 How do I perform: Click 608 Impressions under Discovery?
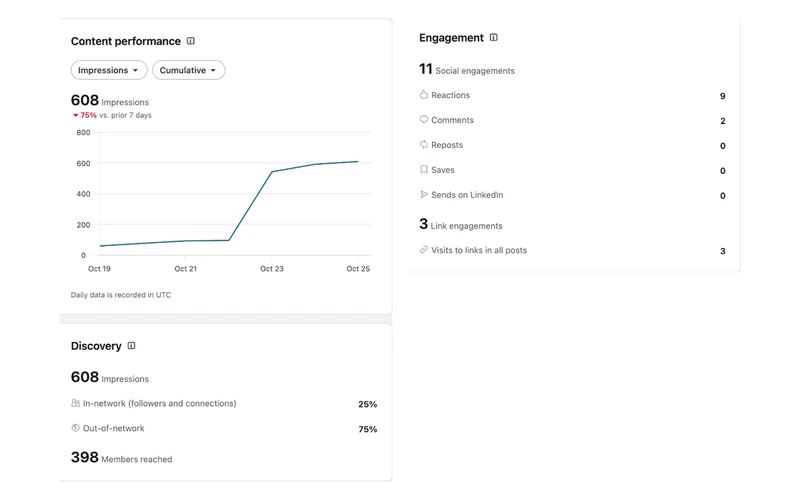(x=110, y=377)
